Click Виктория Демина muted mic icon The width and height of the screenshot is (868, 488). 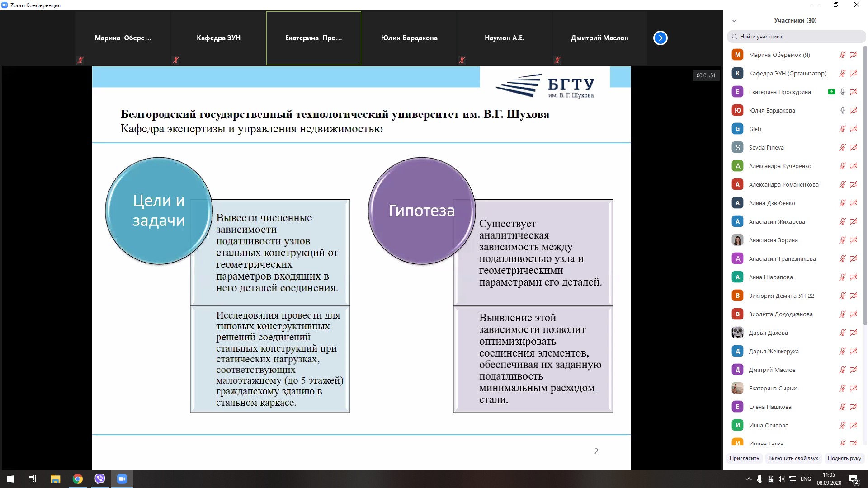[x=843, y=296]
